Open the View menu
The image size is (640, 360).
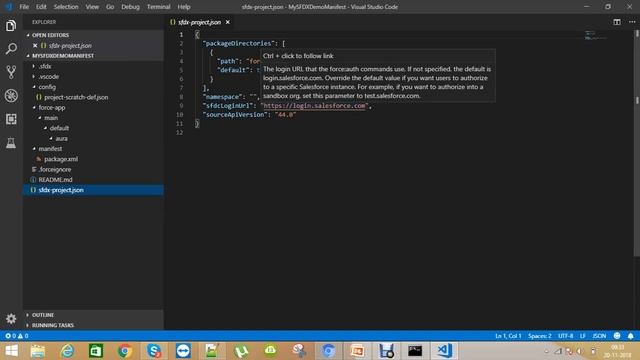(92, 7)
